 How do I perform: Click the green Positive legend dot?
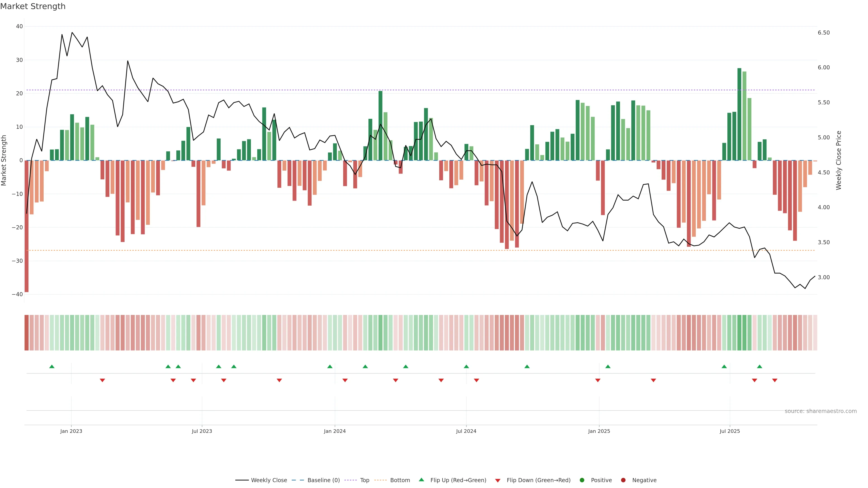pyautogui.click(x=582, y=480)
